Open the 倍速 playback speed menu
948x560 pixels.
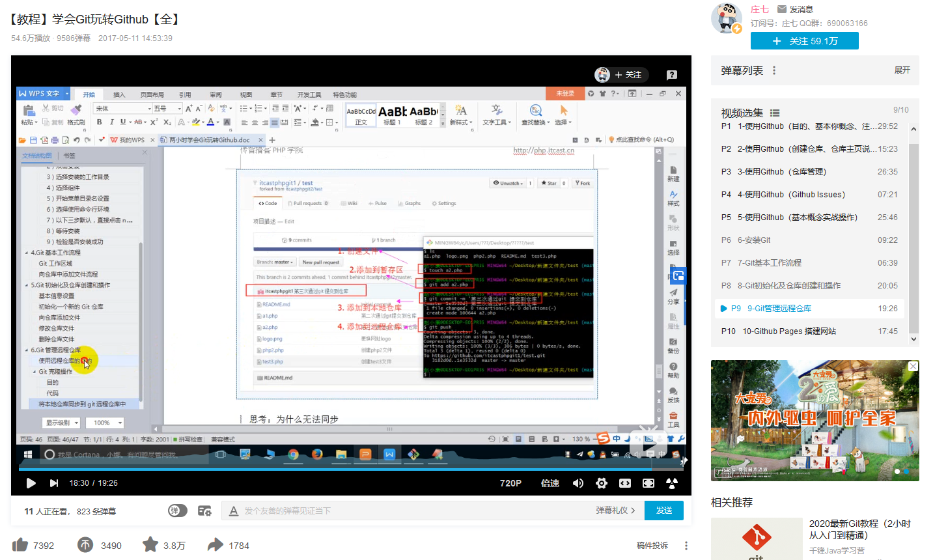[550, 483]
